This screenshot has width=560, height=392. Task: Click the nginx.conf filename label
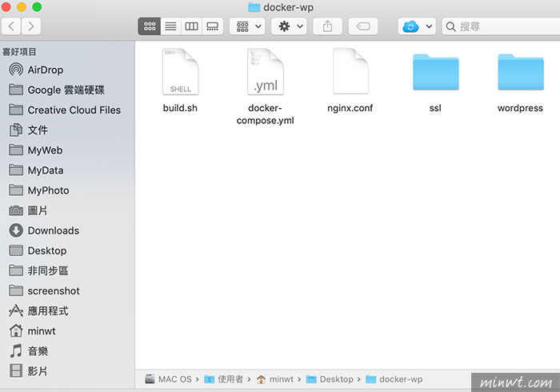(x=350, y=108)
